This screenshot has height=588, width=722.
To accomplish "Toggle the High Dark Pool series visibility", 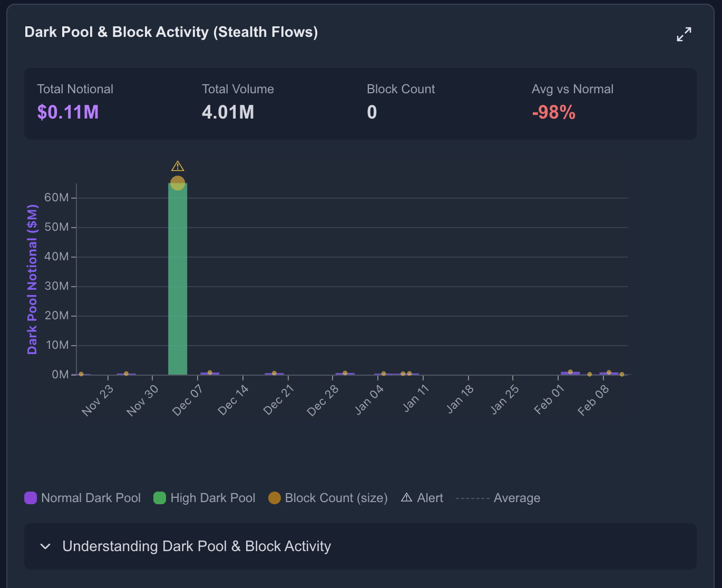I will pyautogui.click(x=204, y=497).
